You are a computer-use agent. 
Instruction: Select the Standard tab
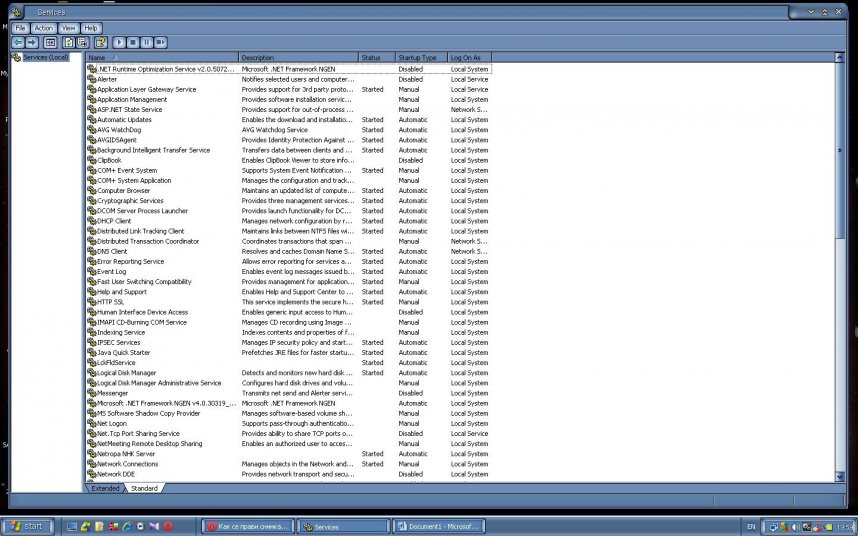pos(144,488)
